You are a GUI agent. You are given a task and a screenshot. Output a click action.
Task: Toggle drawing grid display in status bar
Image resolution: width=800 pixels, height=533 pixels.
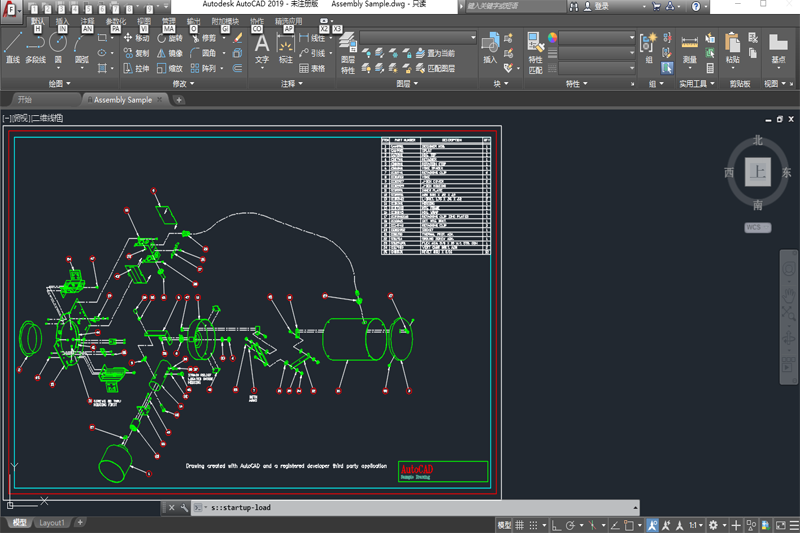click(519, 525)
